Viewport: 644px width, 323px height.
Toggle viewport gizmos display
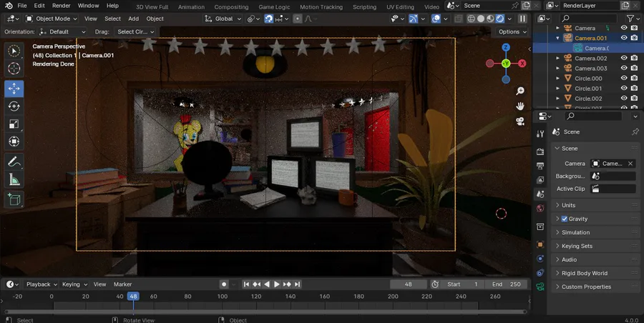point(413,19)
